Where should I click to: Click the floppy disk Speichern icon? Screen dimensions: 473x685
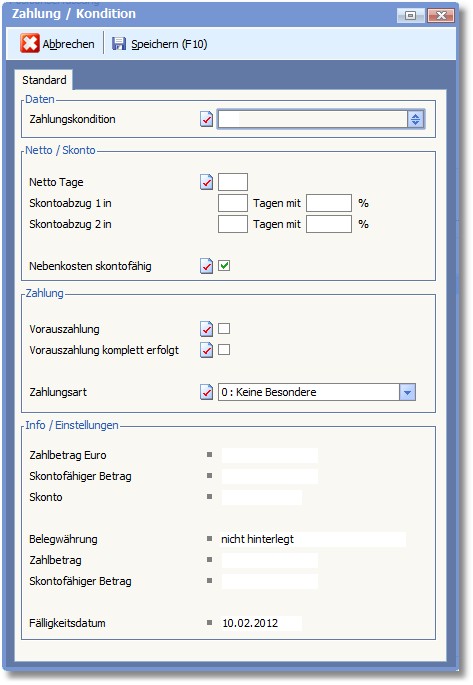coord(119,44)
